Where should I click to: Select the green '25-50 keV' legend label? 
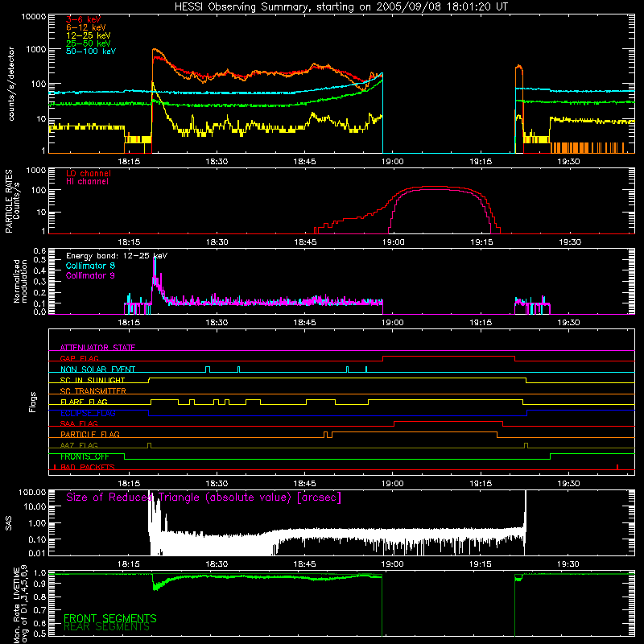88,43
